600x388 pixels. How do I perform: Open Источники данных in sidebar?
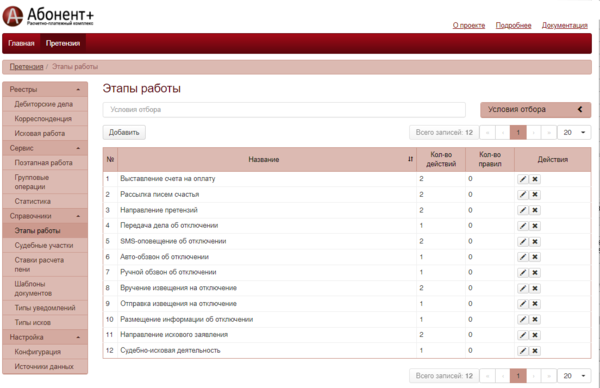coord(45,367)
